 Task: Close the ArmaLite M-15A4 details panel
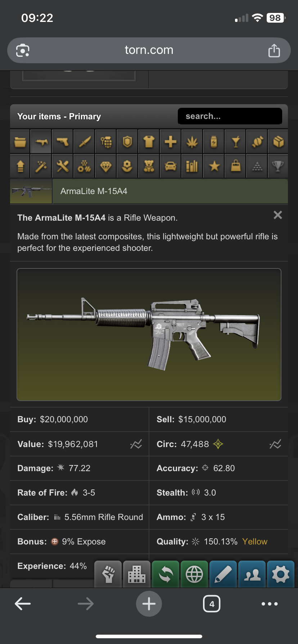[278, 215]
